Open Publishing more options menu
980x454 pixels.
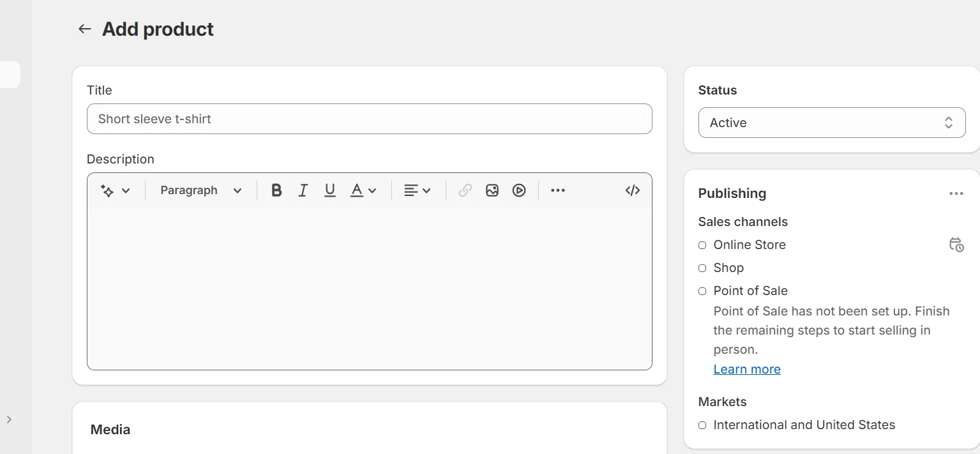pyautogui.click(x=956, y=194)
